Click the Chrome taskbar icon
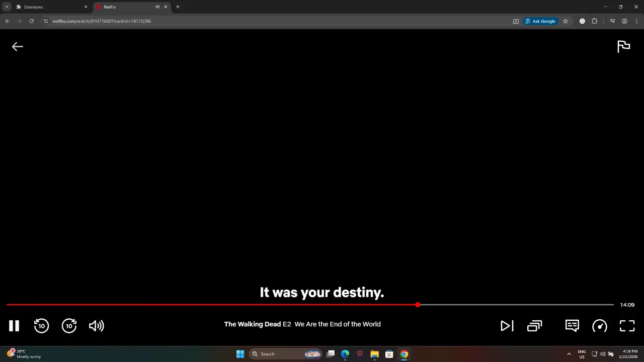644x362 pixels. pyautogui.click(x=404, y=354)
